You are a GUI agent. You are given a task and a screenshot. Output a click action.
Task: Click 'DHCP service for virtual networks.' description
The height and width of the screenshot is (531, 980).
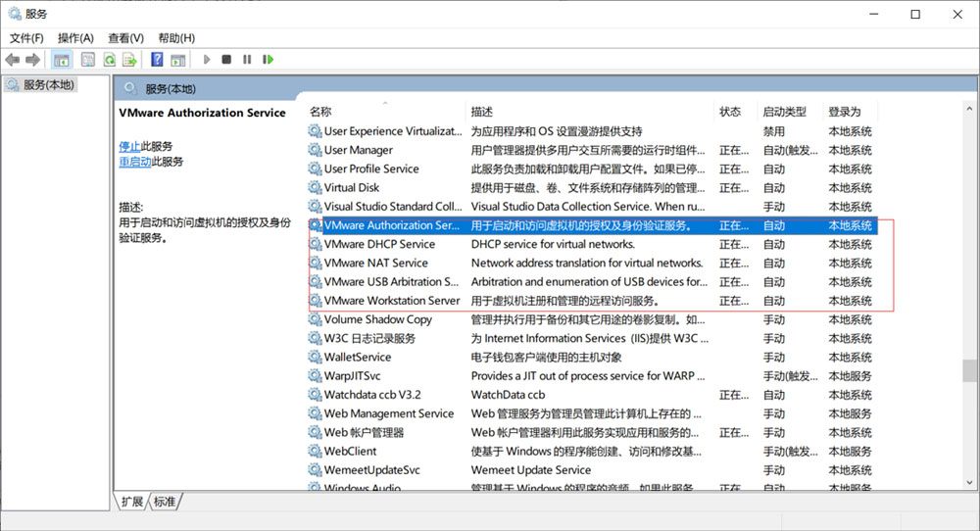click(x=553, y=244)
